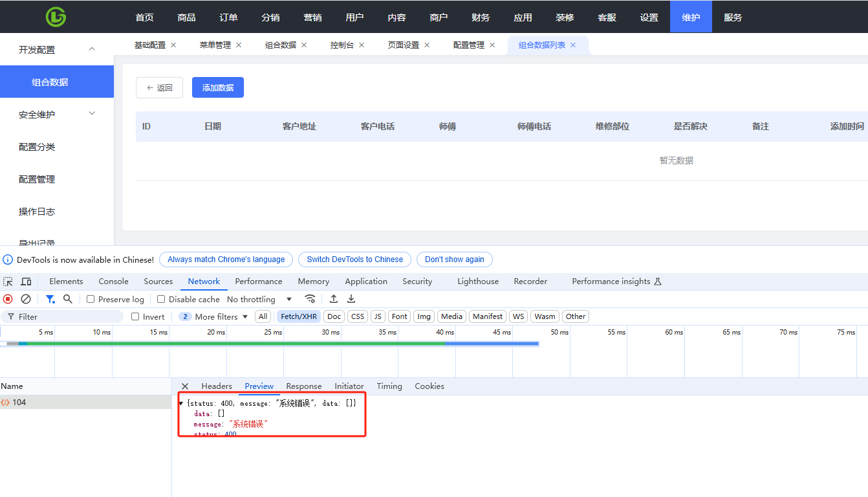Toggle the Font filter
868x497 pixels.
coord(400,316)
